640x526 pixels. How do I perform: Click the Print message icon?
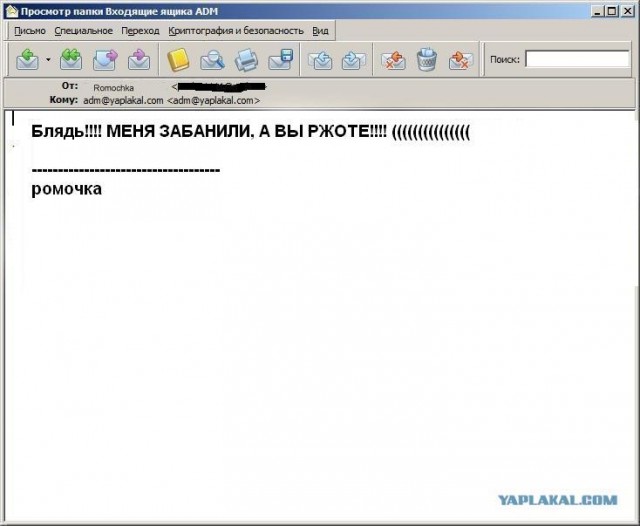pos(246,60)
